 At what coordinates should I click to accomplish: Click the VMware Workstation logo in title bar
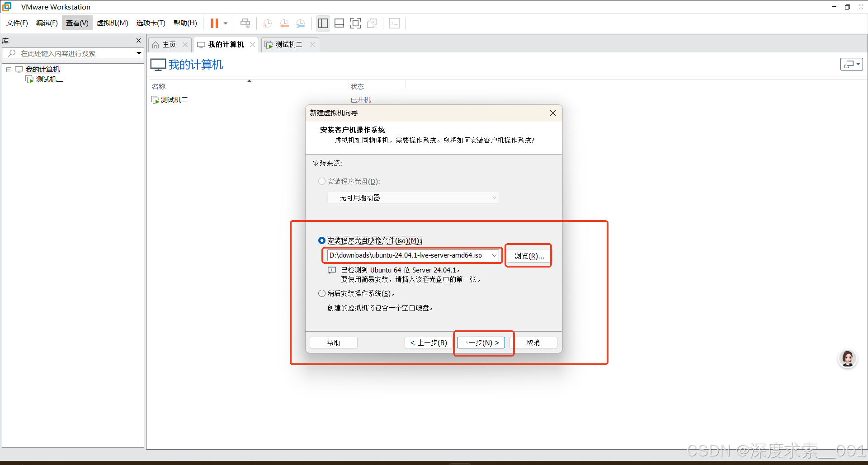7,7
